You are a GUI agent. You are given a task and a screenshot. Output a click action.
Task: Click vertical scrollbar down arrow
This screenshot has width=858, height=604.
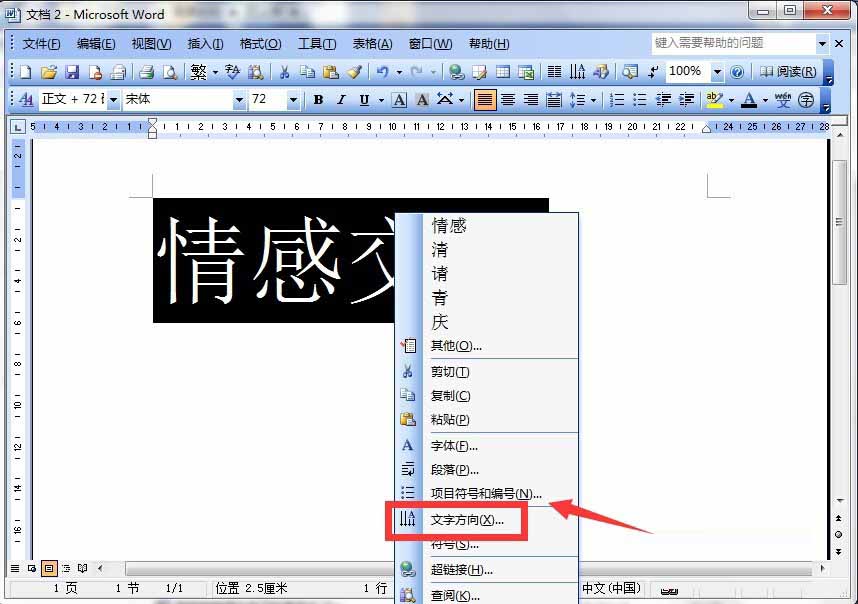point(839,501)
